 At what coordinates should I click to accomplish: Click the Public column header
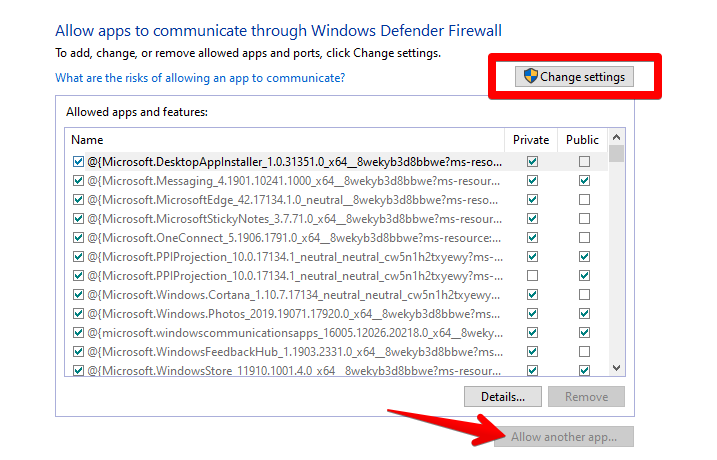(x=582, y=140)
